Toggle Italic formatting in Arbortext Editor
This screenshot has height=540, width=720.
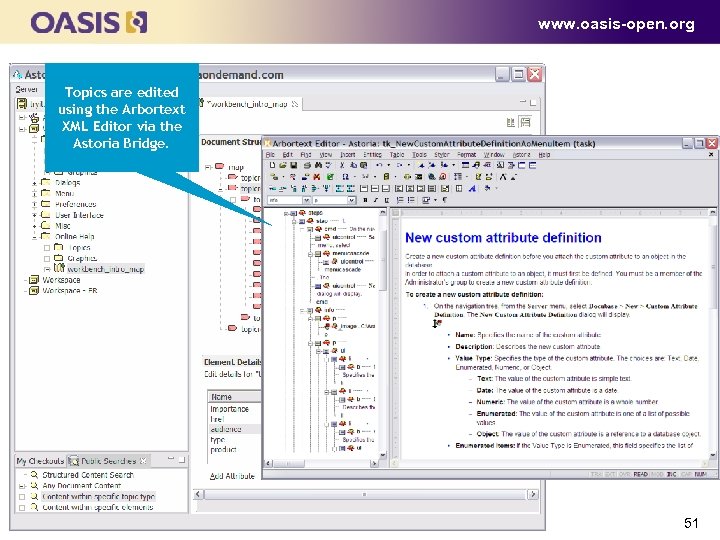(376, 200)
